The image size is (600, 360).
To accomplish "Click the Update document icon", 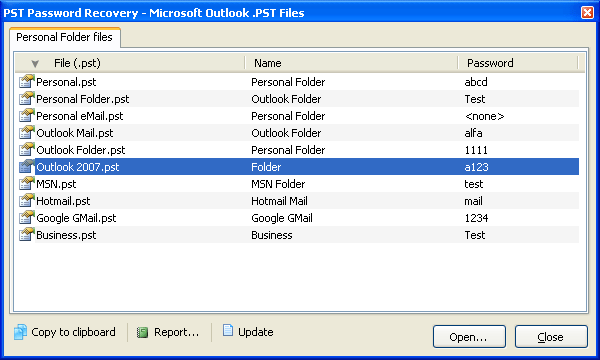I will click(228, 330).
